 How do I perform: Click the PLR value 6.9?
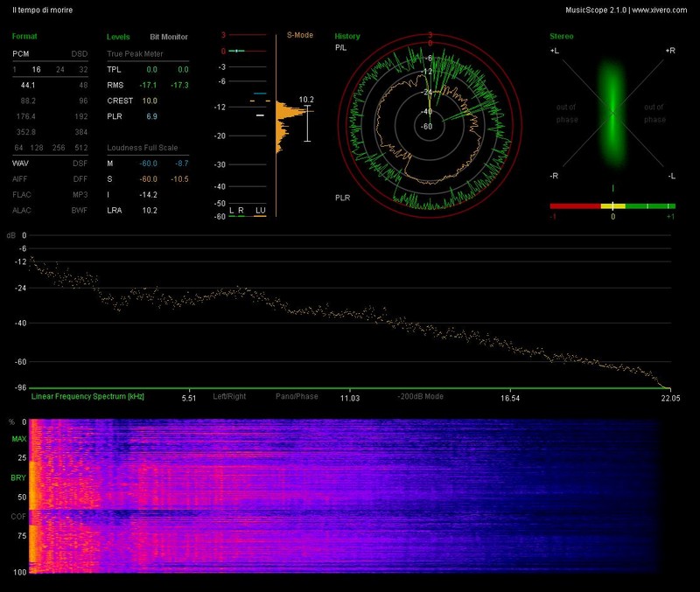coord(151,116)
